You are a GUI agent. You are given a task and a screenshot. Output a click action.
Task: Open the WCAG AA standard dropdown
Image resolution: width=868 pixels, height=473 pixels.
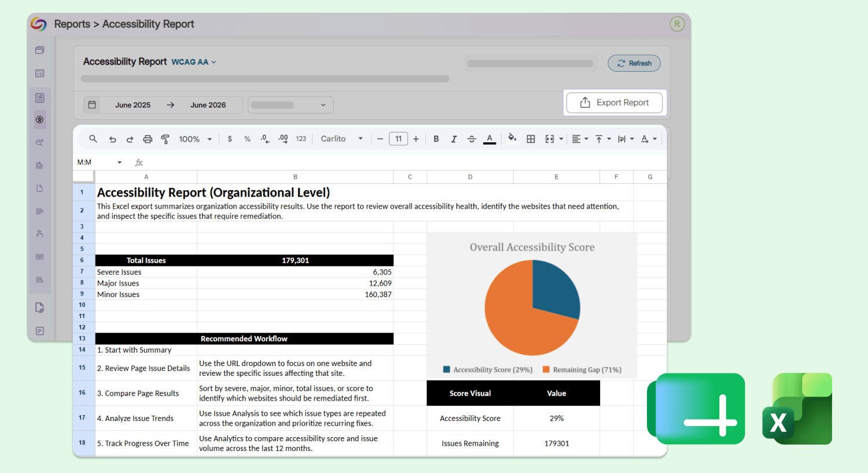pyautogui.click(x=193, y=62)
